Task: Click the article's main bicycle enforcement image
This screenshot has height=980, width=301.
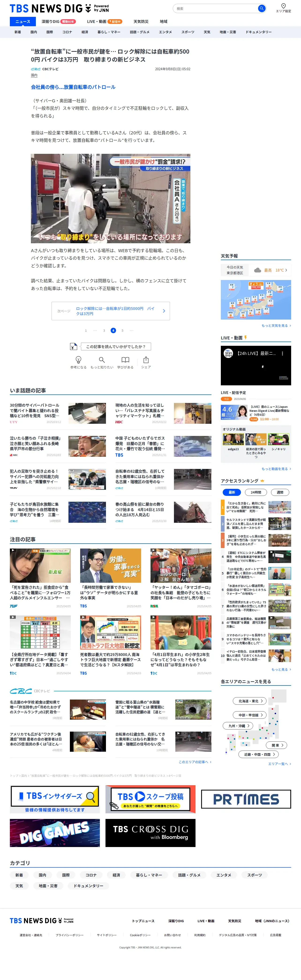Action: (x=110, y=199)
